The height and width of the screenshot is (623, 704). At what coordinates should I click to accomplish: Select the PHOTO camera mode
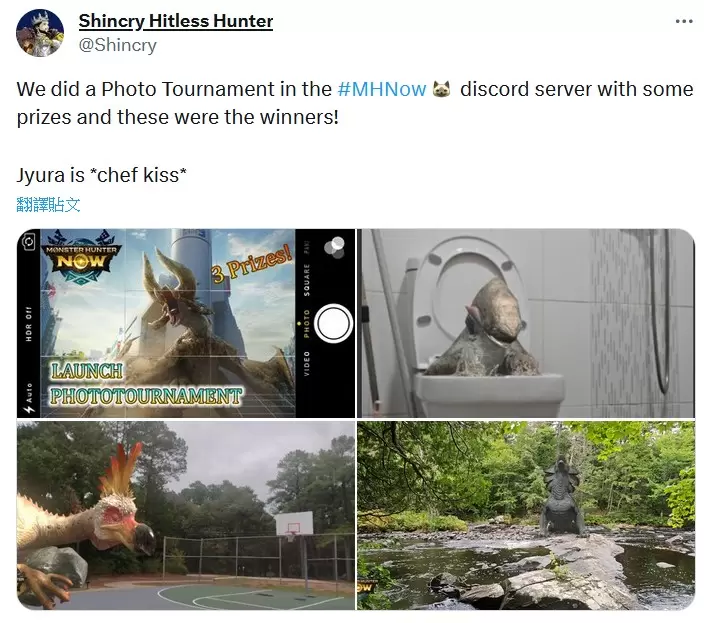307,324
